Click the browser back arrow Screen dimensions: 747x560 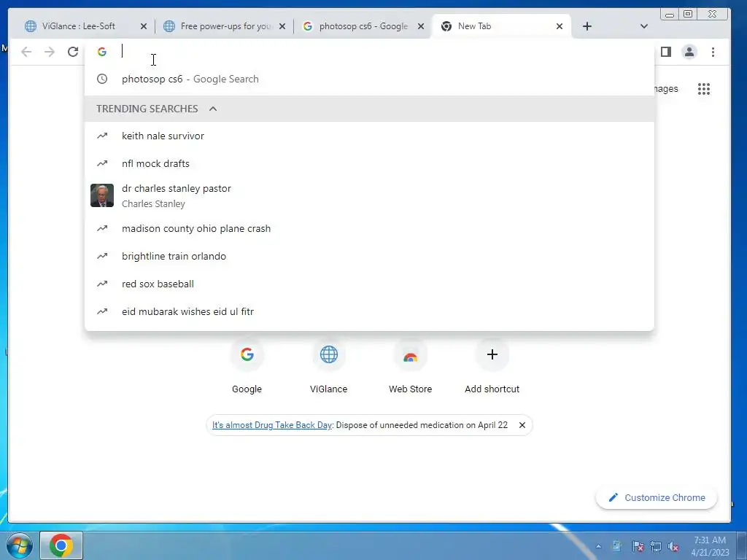point(26,52)
